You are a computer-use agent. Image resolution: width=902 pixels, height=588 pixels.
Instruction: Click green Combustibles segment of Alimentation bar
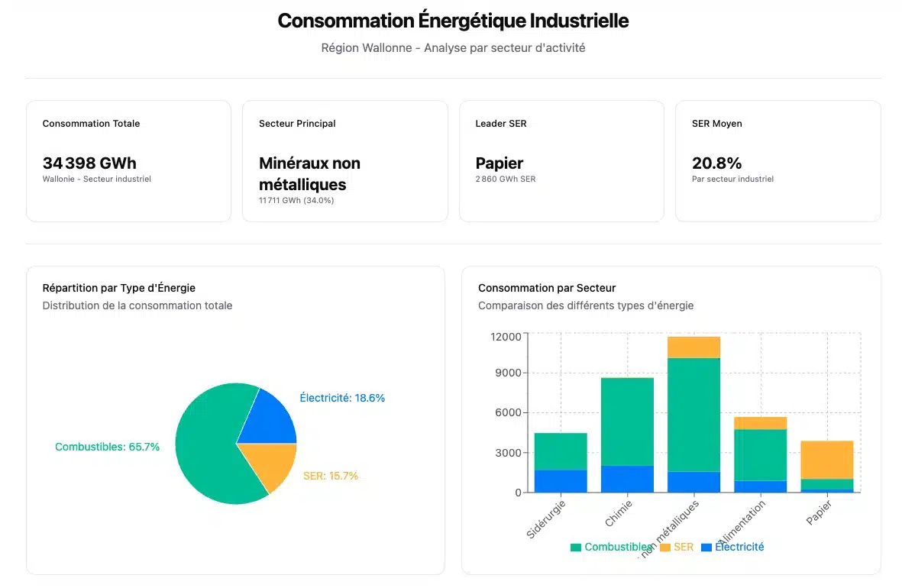click(760, 455)
